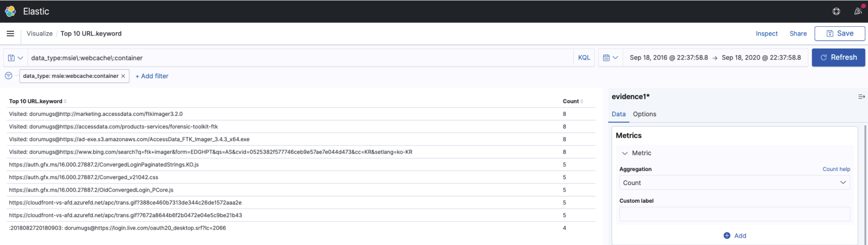Select the Converged_v21042.css row

point(302,177)
